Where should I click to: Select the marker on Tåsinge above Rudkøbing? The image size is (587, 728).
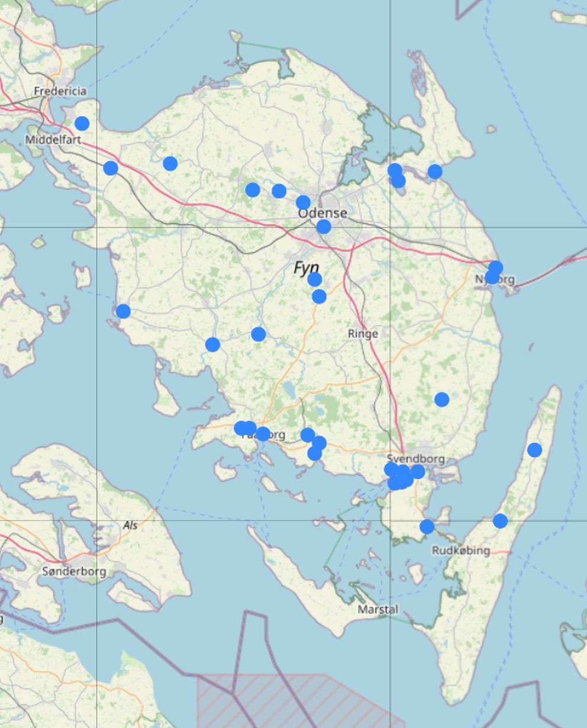(x=427, y=526)
